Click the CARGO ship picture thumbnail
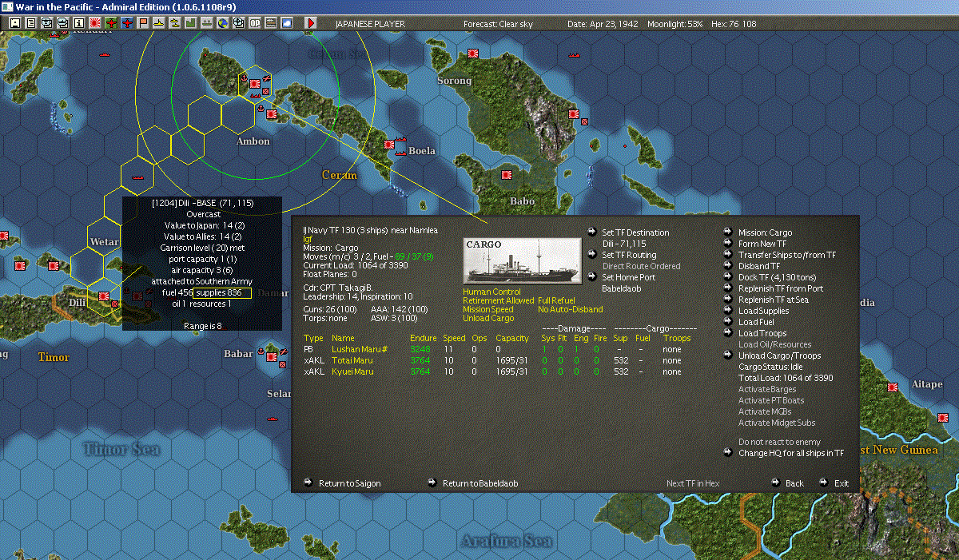959x560 pixels. 523,260
